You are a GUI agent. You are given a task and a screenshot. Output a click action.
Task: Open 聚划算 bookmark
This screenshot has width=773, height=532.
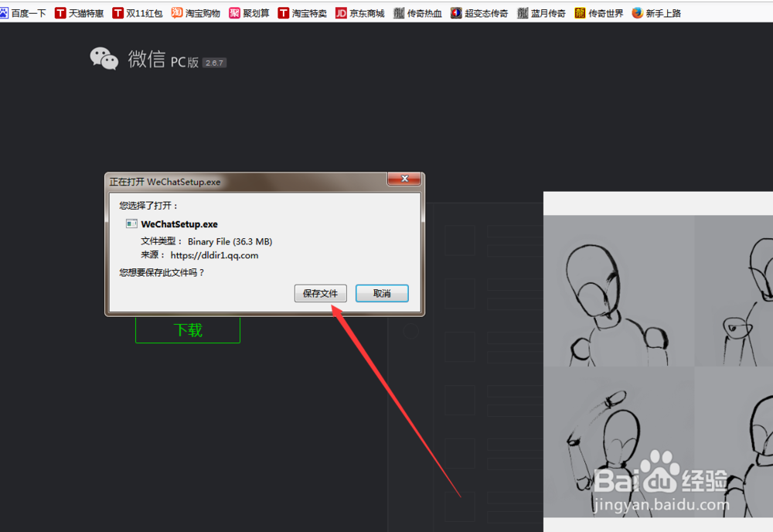click(250, 13)
